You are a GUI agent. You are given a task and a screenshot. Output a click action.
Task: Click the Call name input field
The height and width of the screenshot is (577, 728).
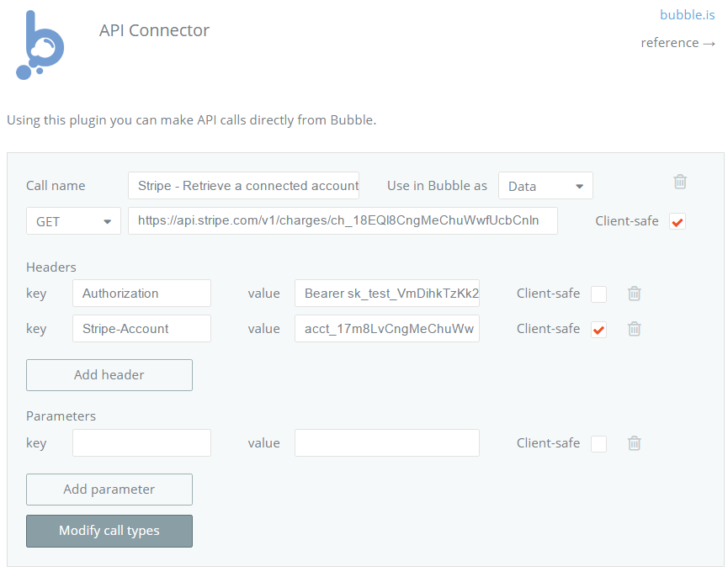[243, 186]
